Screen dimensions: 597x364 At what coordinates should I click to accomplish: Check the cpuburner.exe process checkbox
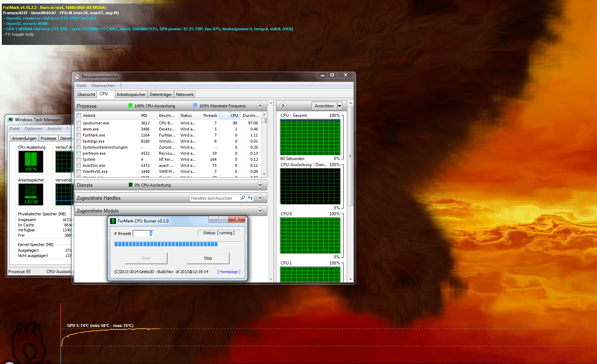(79, 123)
